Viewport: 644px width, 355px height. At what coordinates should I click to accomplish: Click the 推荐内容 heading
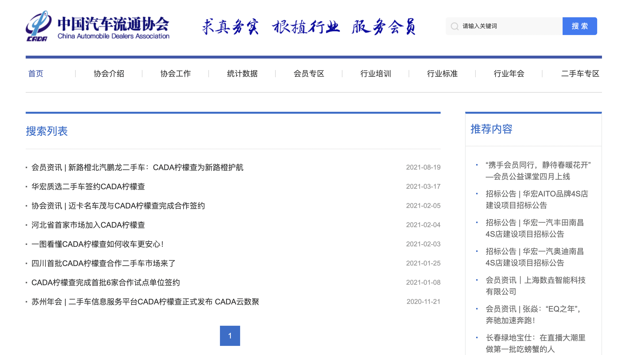coord(491,129)
